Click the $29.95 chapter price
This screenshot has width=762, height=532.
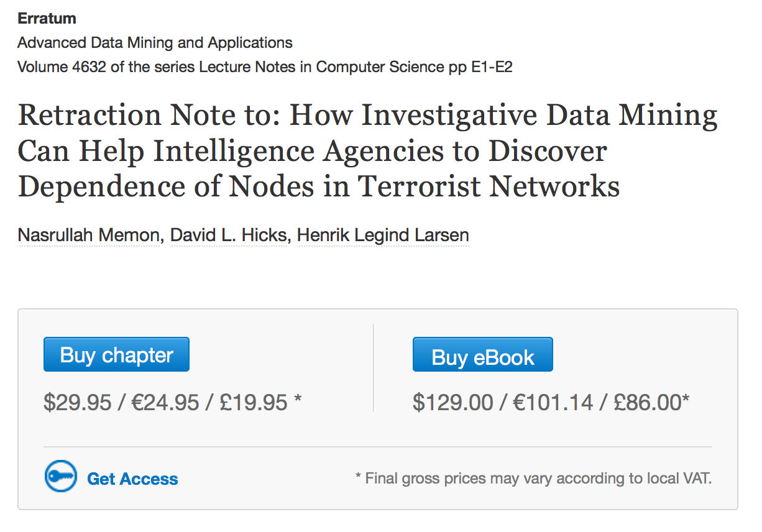click(x=78, y=403)
